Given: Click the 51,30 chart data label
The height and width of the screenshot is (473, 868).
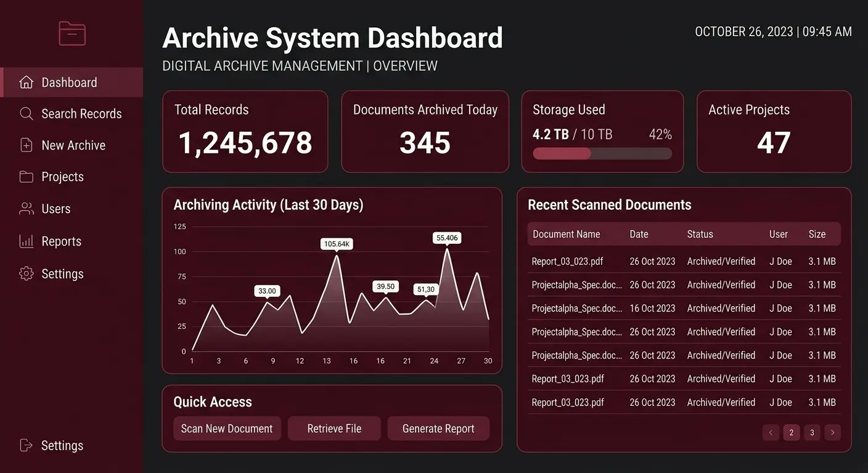Looking at the screenshot, I should pos(426,289).
